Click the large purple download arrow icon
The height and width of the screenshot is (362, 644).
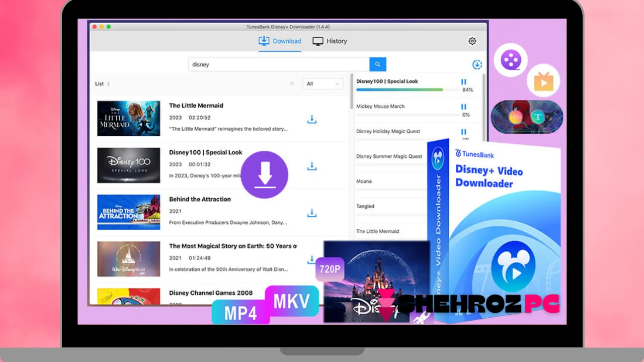point(265,175)
